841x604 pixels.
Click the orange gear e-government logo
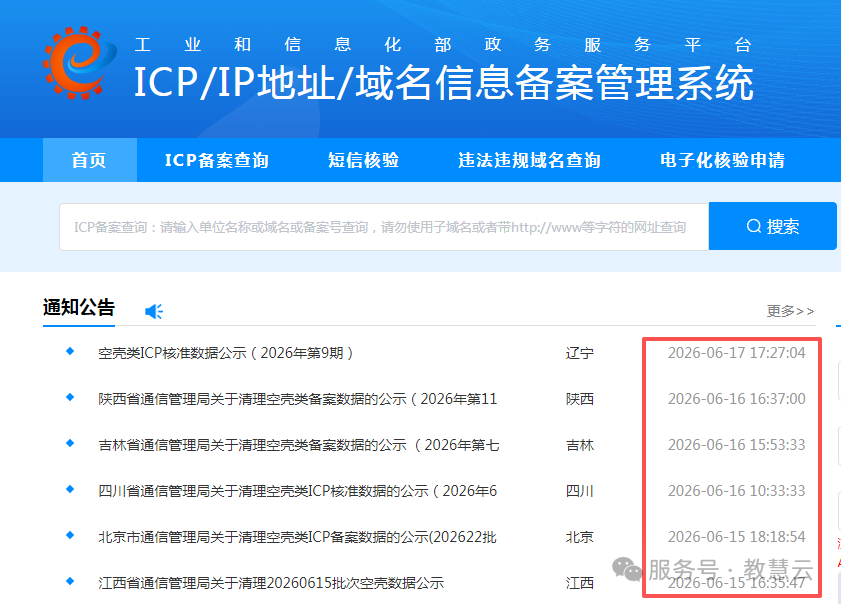(79, 63)
